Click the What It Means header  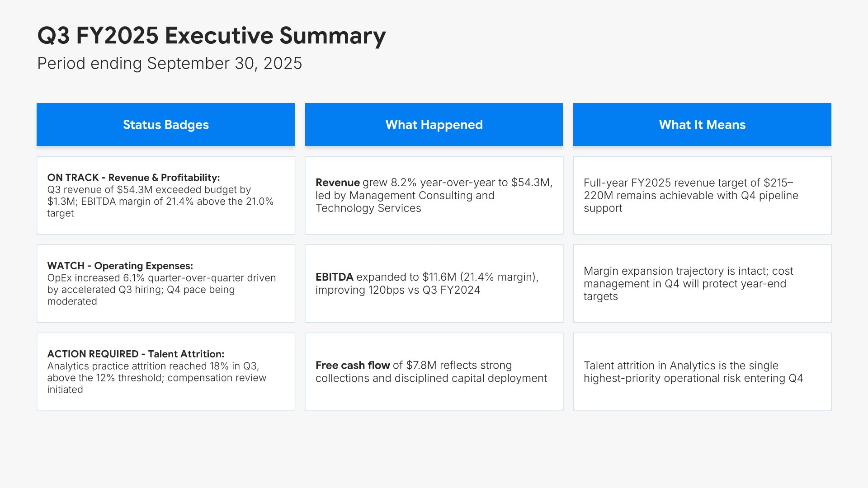[702, 124]
